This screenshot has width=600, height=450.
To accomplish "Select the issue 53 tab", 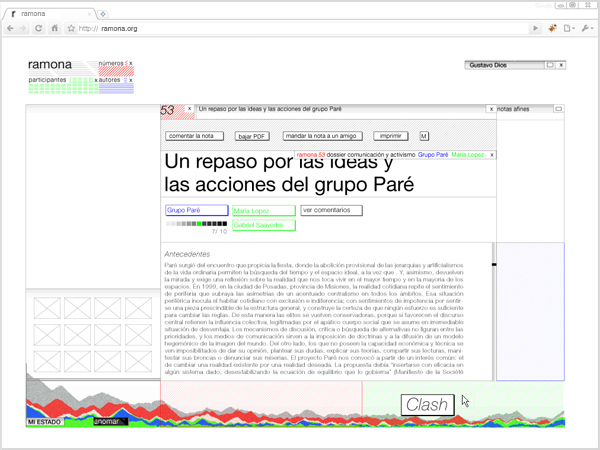I will click(167, 110).
